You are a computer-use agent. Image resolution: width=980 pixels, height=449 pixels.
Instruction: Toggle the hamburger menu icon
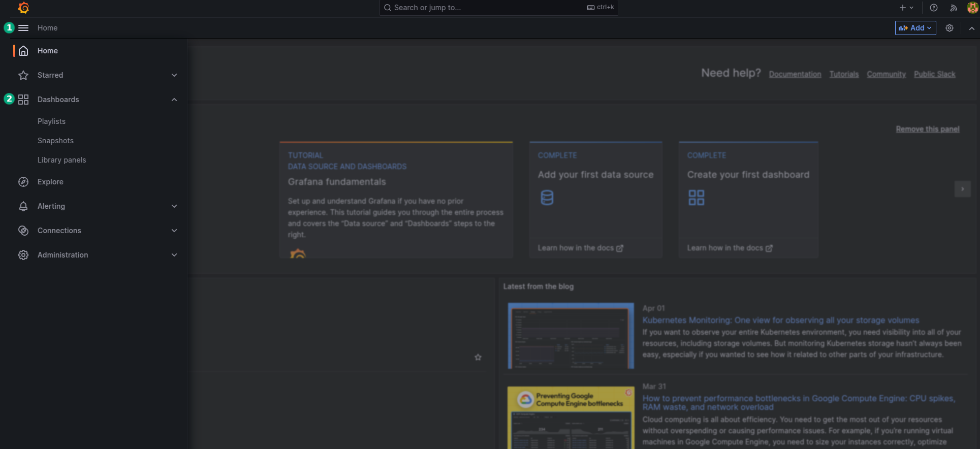(x=23, y=28)
